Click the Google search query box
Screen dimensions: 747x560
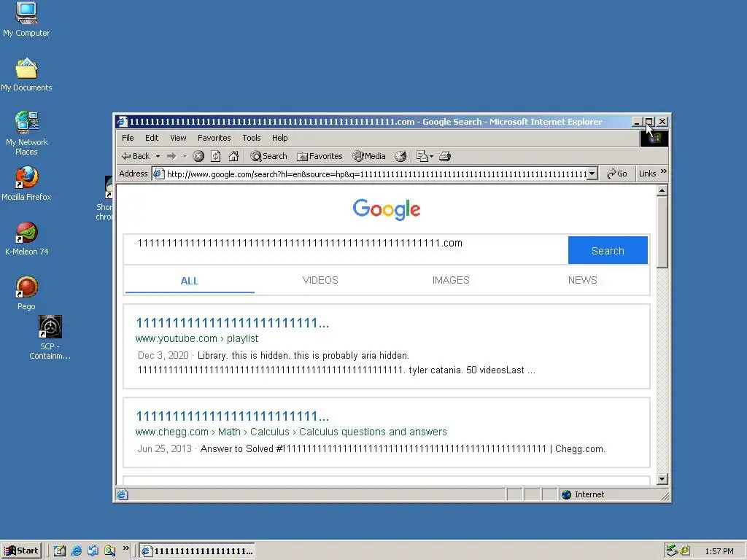346,249
